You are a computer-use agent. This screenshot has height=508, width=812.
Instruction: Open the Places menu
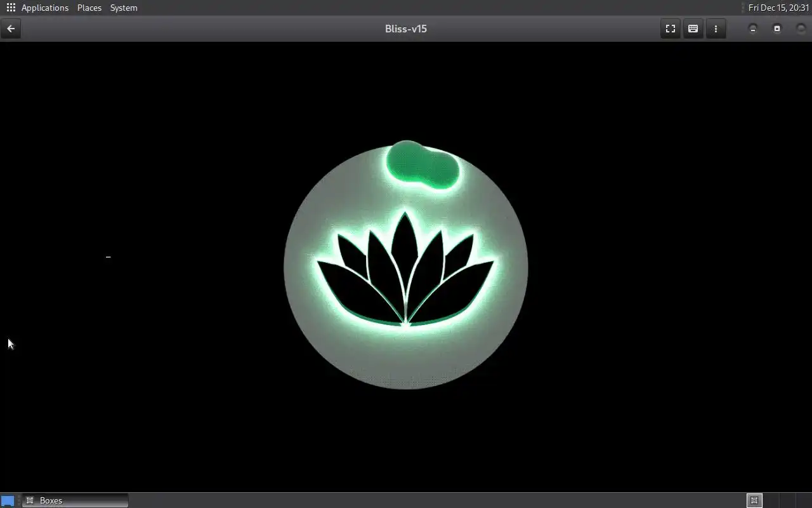pyautogui.click(x=89, y=8)
